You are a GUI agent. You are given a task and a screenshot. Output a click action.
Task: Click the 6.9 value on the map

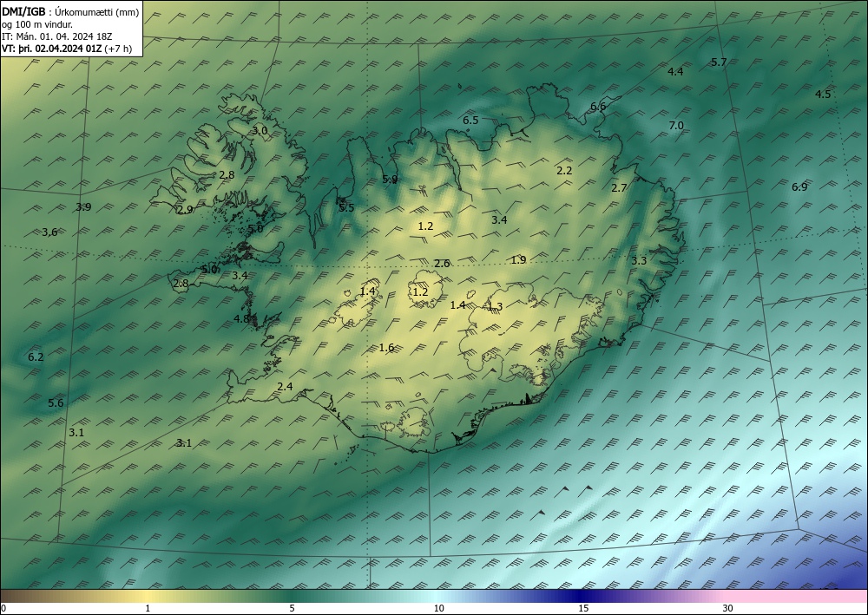799,187
